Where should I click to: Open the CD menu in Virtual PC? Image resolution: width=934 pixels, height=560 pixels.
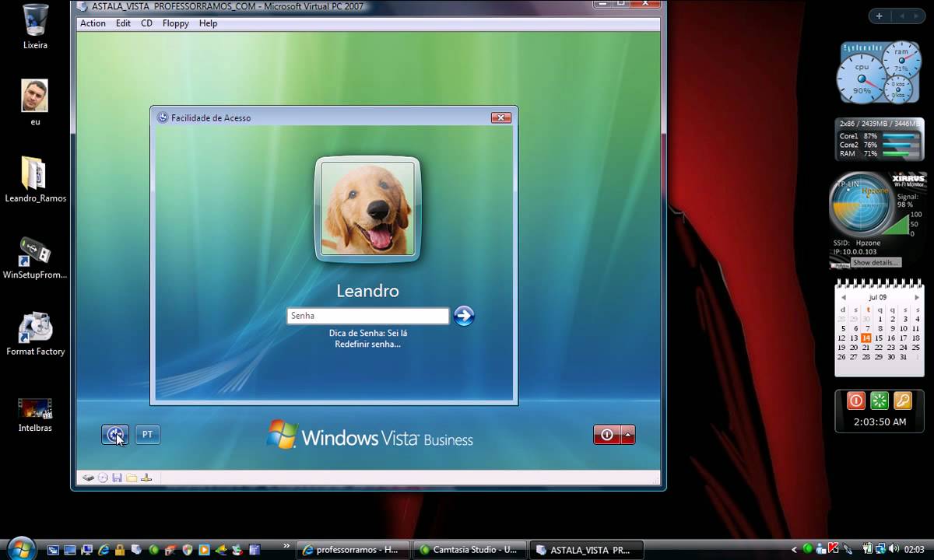click(146, 23)
